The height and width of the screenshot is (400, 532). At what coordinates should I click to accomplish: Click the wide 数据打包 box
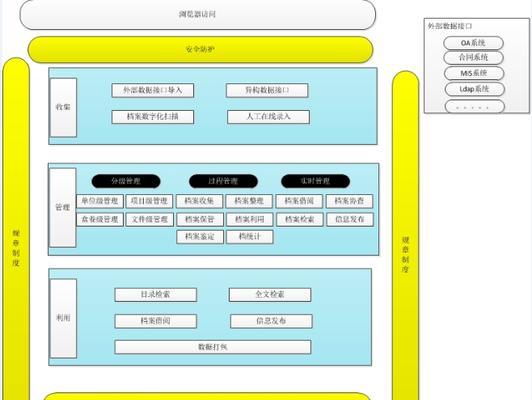click(x=213, y=347)
